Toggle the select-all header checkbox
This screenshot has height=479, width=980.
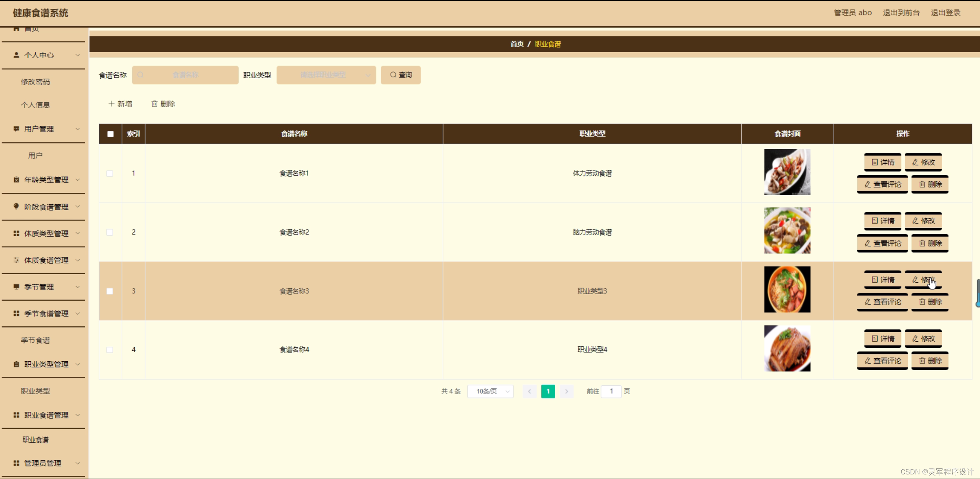tap(110, 134)
